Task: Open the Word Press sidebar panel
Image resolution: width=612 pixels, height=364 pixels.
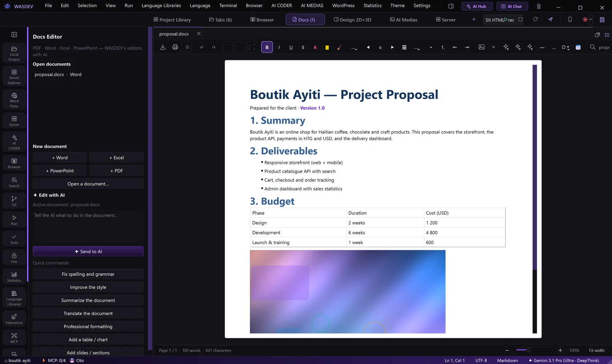Action: (14, 100)
